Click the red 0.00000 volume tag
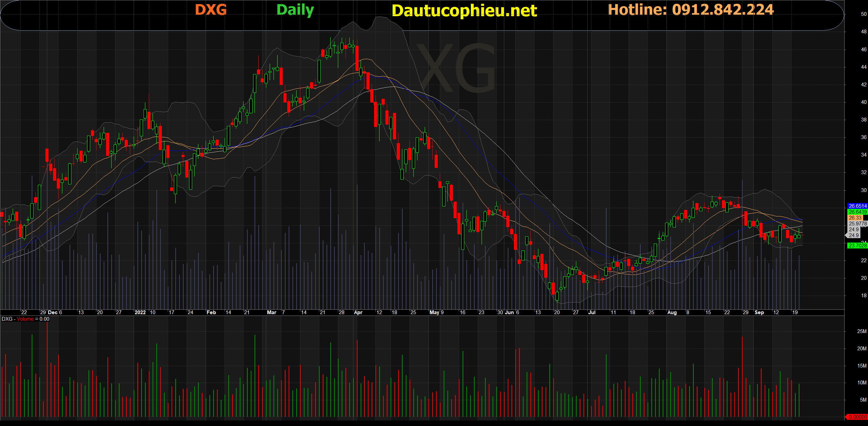The height and width of the screenshot is (426, 868). click(857, 417)
